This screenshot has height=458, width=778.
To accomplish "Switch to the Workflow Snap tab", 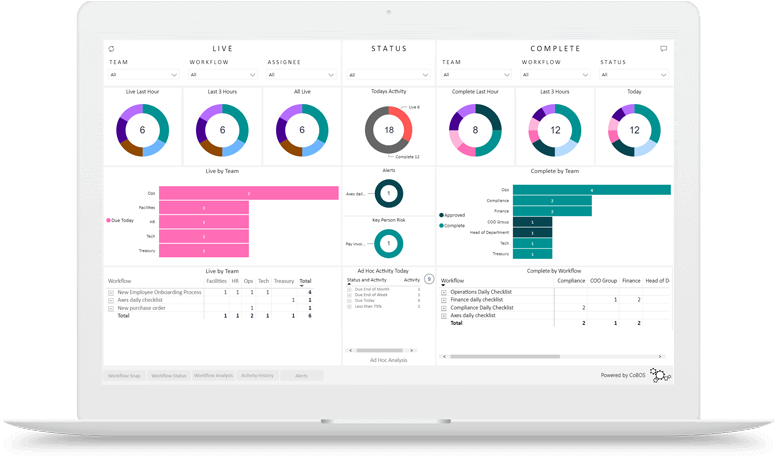I will pos(124,376).
